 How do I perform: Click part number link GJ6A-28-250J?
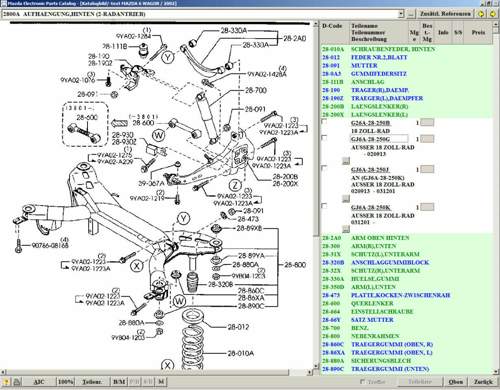[x=370, y=170]
